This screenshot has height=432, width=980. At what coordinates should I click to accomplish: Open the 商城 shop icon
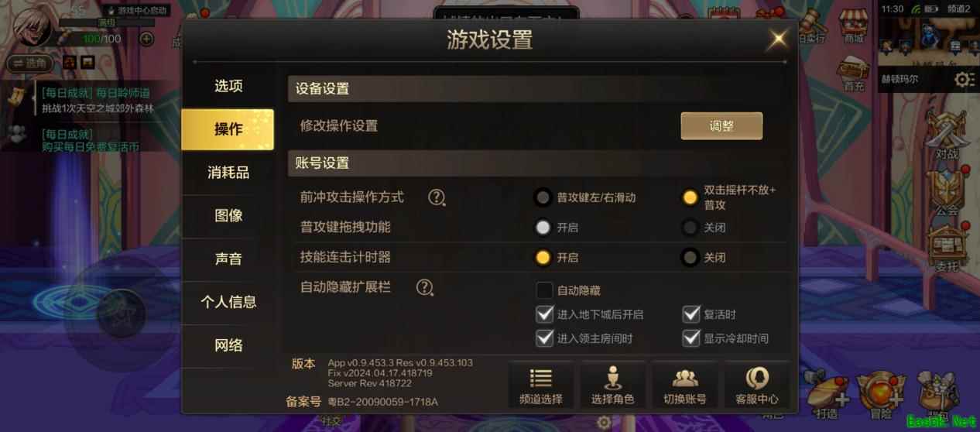coord(854,26)
